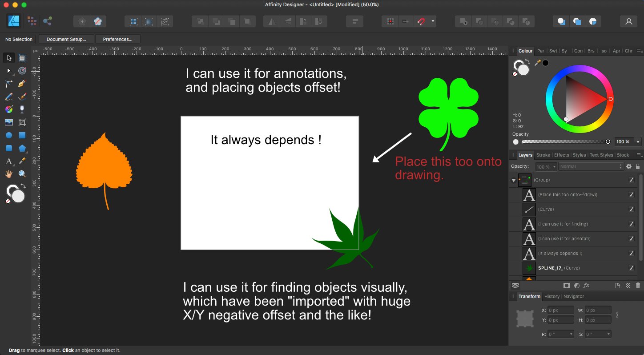
Task: Click the snapping magnet icon
Action: click(420, 21)
